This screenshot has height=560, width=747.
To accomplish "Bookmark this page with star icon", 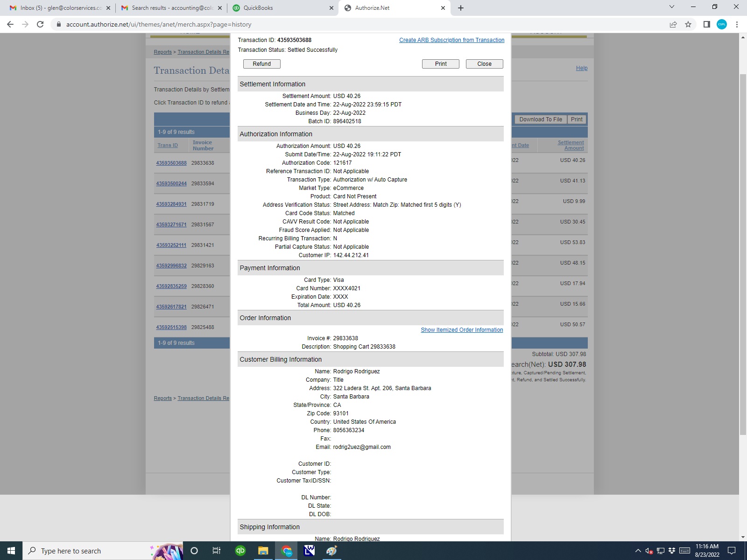I will click(x=688, y=24).
